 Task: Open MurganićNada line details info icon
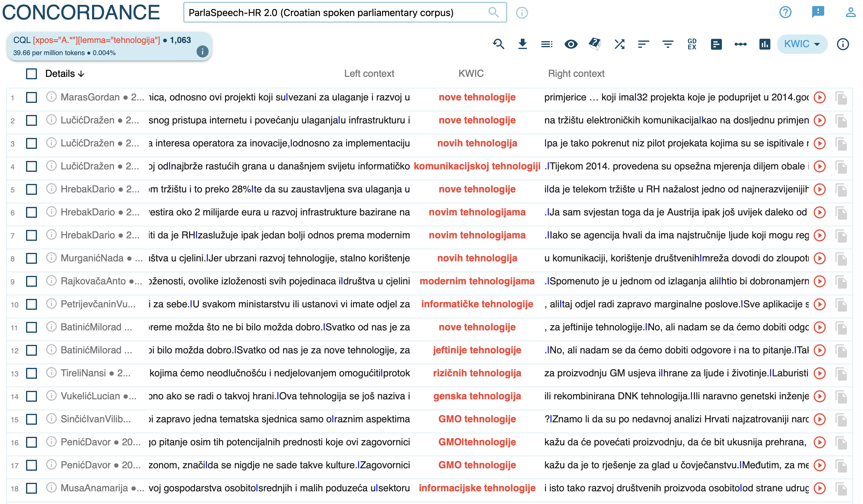[x=51, y=258]
